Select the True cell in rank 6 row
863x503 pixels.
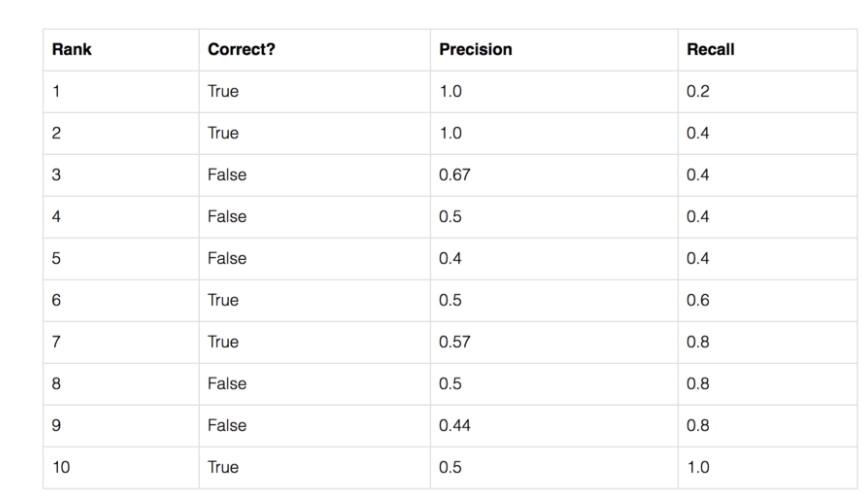pos(222,302)
